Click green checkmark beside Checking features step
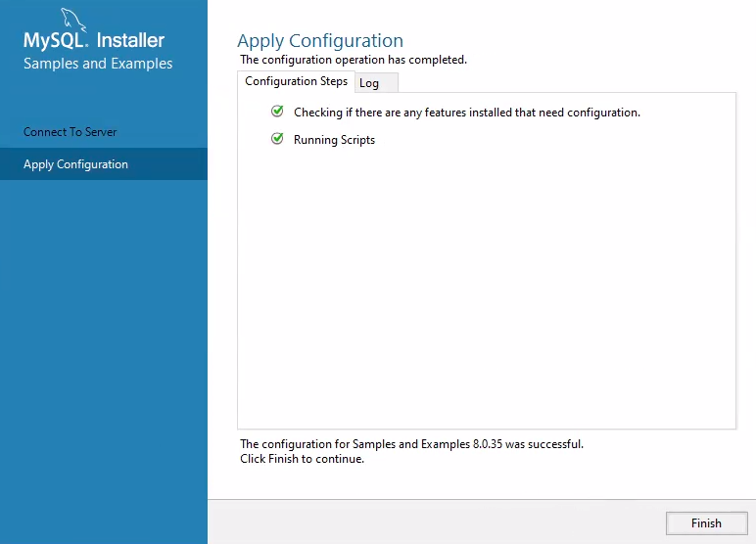Image resolution: width=756 pixels, height=544 pixels. tap(277, 112)
